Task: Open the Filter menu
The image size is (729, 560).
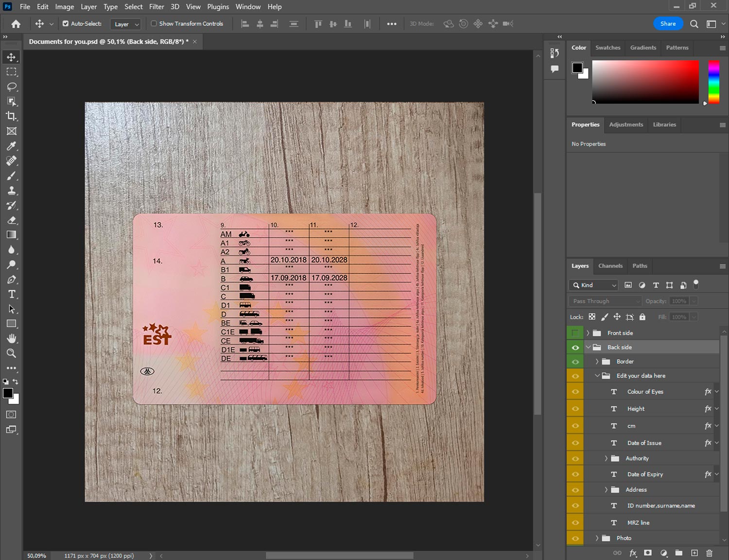Action: pos(156,7)
